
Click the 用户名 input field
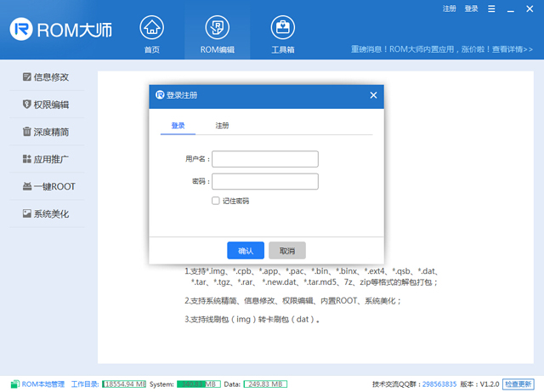tap(265, 159)
